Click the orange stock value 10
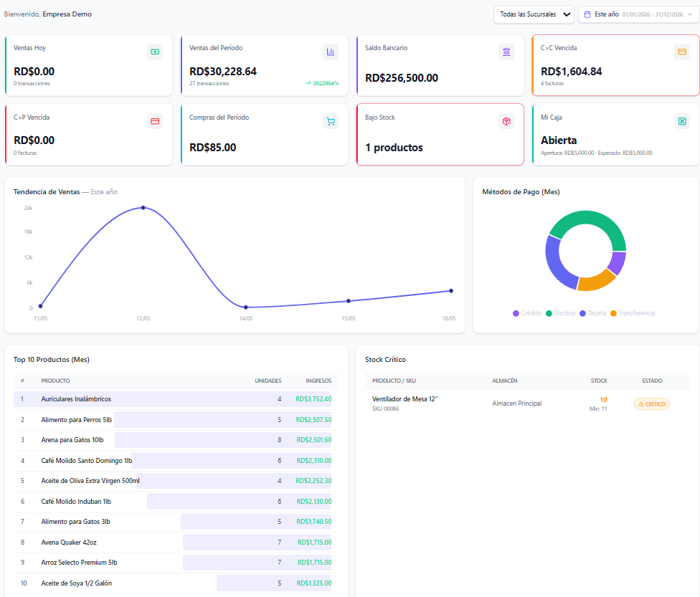Image resolution: width=700 pixels, height=597 pixels. 603,400
